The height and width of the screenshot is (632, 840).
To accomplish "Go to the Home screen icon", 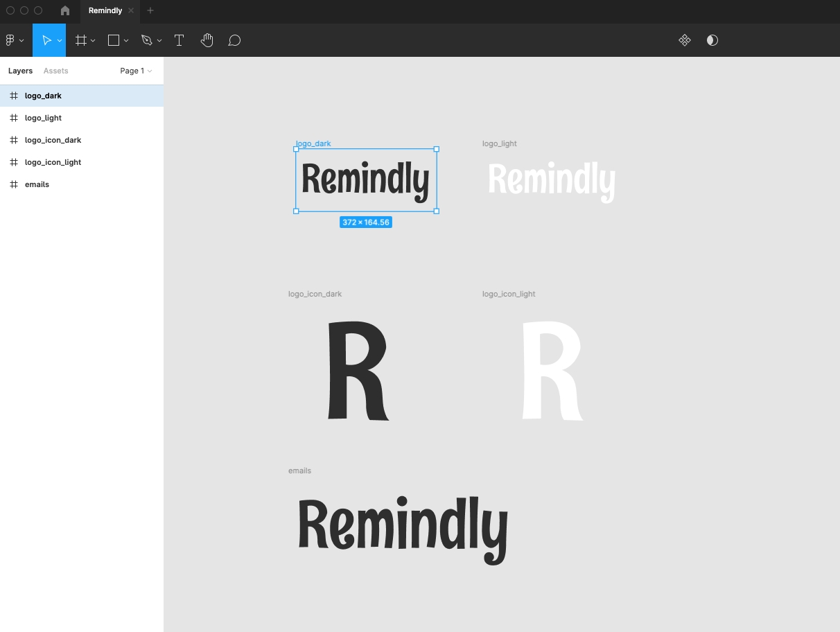I will tap(65, 10).
